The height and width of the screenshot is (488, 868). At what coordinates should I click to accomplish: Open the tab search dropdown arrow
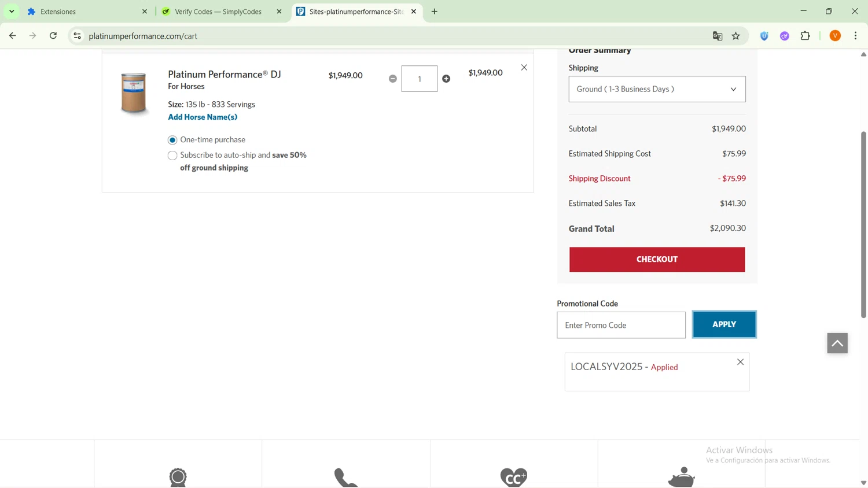click(12, 12)
